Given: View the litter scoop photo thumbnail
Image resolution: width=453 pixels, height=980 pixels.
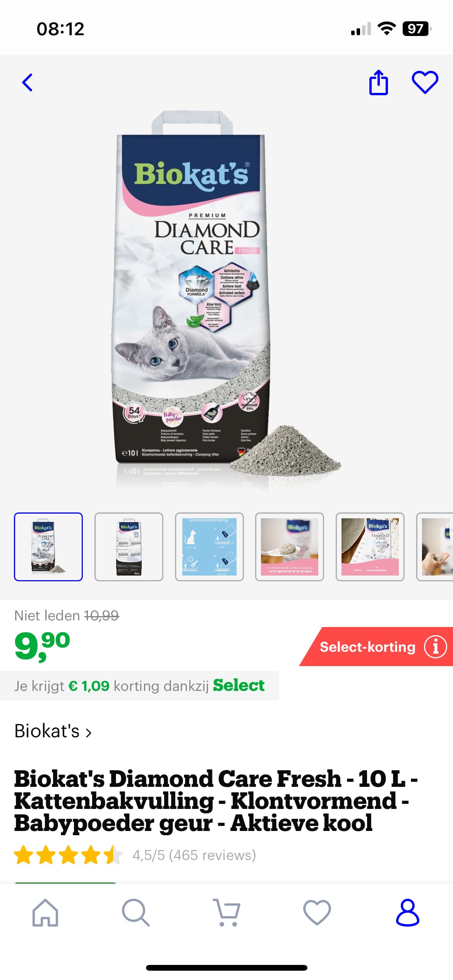Looking at the screenshot, I should pos(290,547).
